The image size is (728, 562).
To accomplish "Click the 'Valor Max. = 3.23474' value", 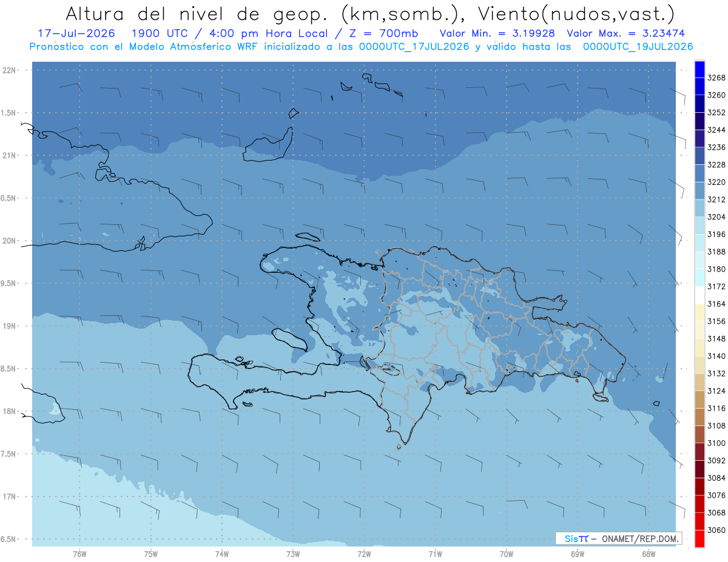I will pyautogui.click(x=627, y=33).
